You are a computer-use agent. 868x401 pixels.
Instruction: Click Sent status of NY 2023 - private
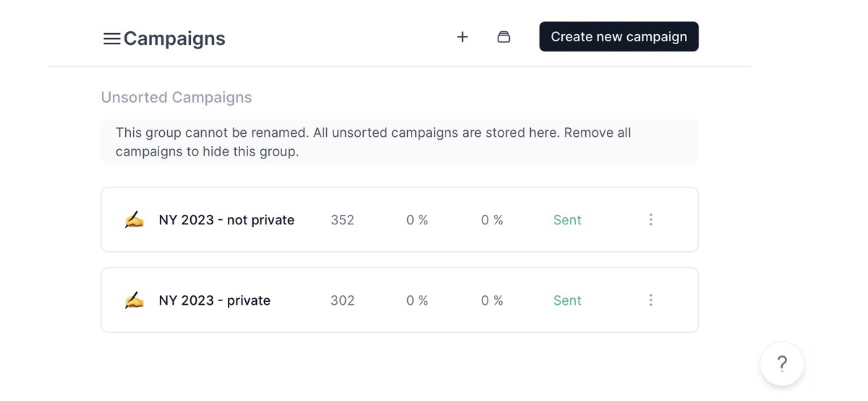coord(567,300)
